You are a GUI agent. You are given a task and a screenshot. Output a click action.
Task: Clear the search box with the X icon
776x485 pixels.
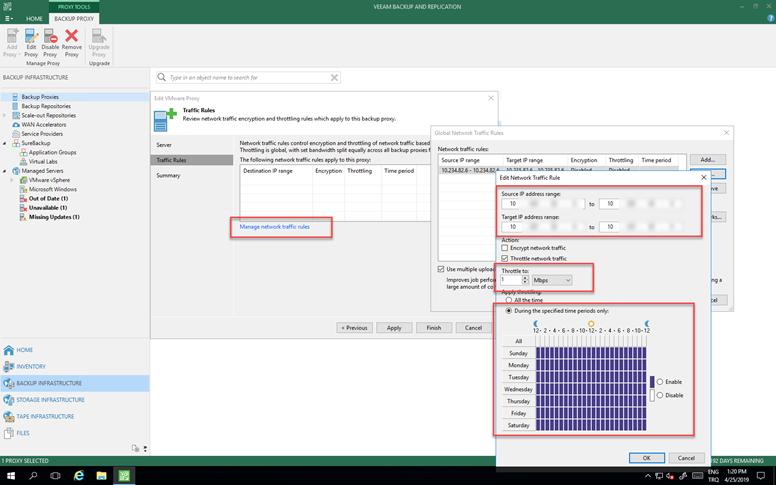pyautogui.click(x=335, y=77)
